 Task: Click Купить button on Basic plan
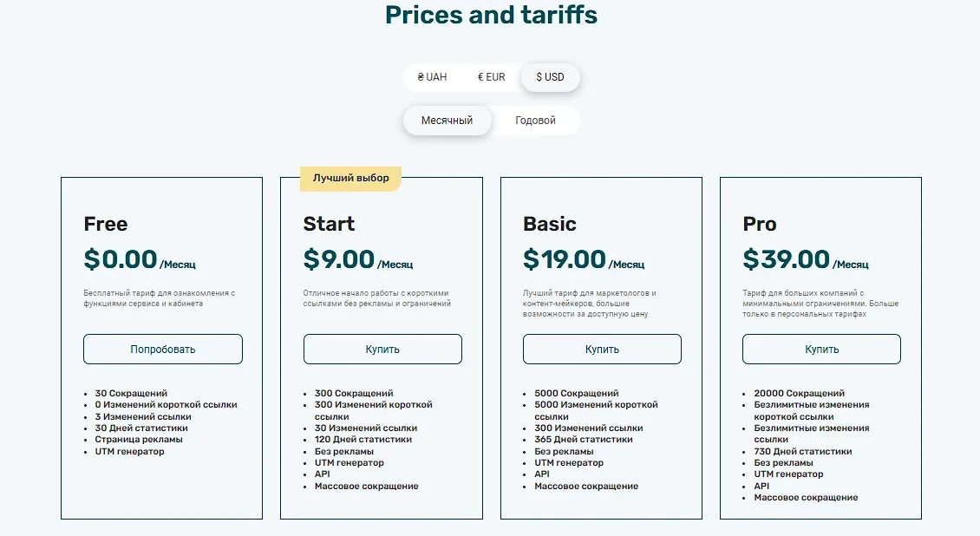click(602, 350)
